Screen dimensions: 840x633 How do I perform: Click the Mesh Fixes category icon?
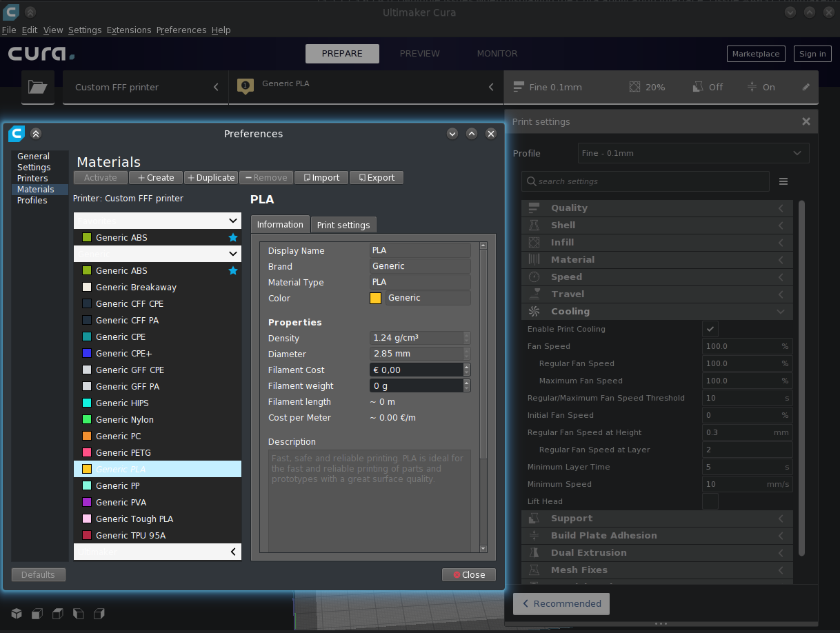coord(534,570)
